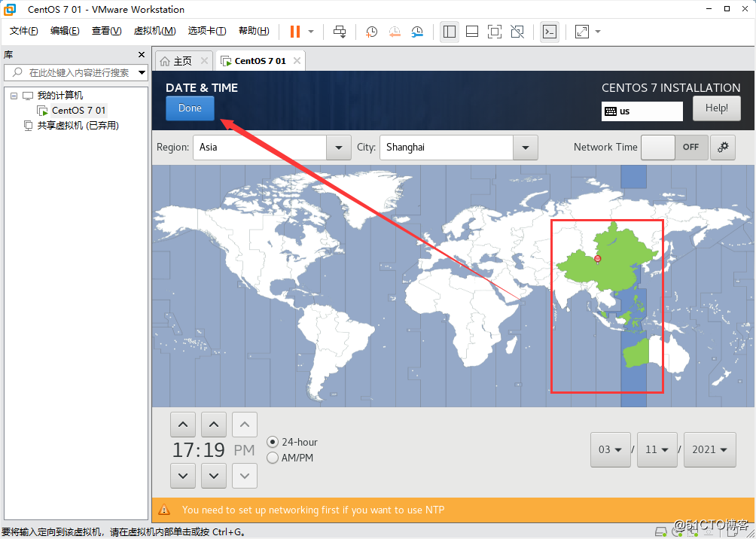Toggle the Network Time switch
This screenshot has width=756, height=539.
675,147
